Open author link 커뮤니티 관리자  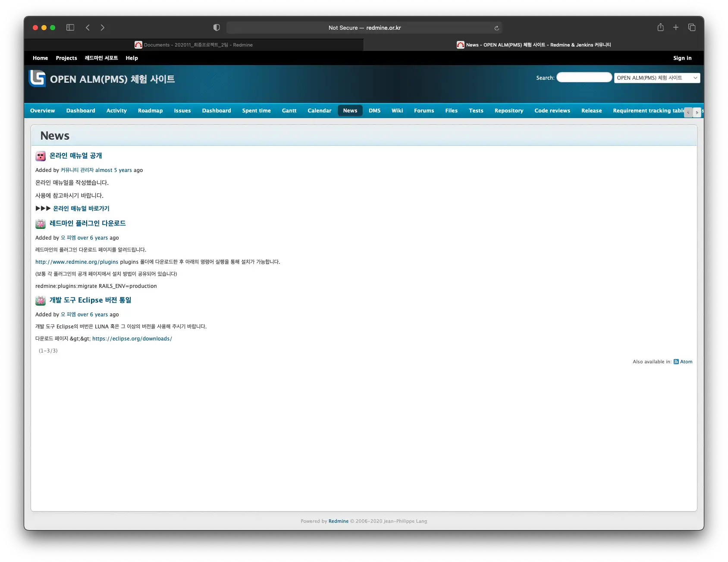tap(77, 170)
